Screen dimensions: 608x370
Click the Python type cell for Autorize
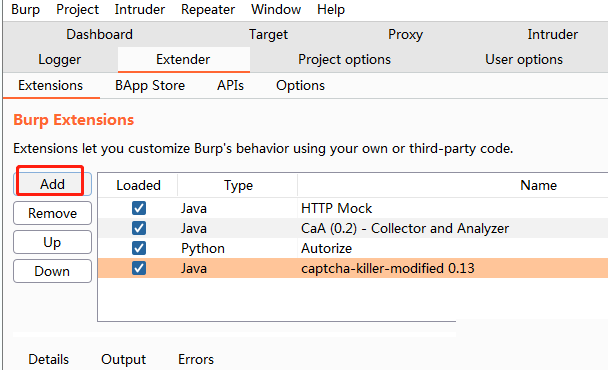pyautogui.click(x=203, y=249)
